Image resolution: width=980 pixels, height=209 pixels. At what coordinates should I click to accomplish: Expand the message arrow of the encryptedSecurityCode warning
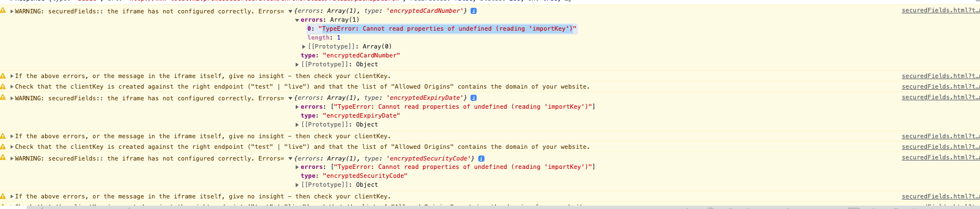click(12, 158)
